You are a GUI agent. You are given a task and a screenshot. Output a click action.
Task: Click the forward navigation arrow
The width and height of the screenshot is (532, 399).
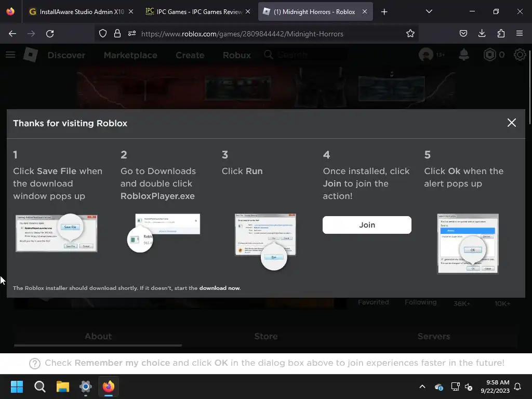click(x=31, y=34)
